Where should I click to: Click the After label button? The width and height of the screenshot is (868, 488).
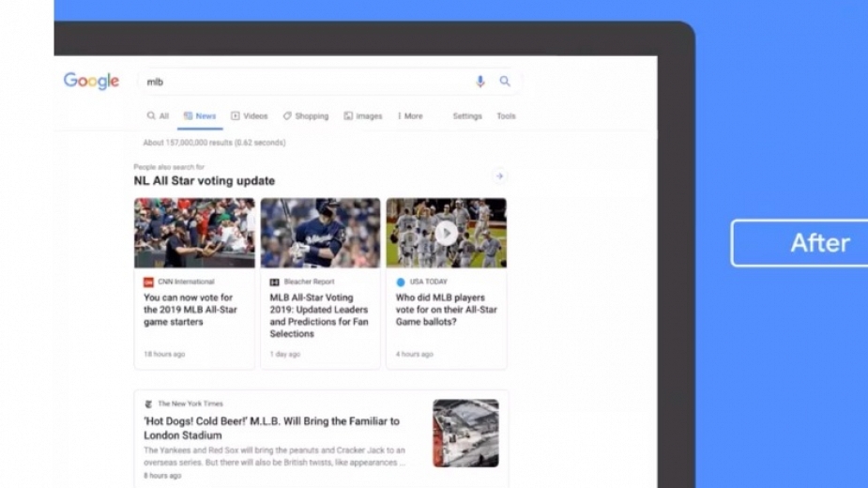(799, 243)
